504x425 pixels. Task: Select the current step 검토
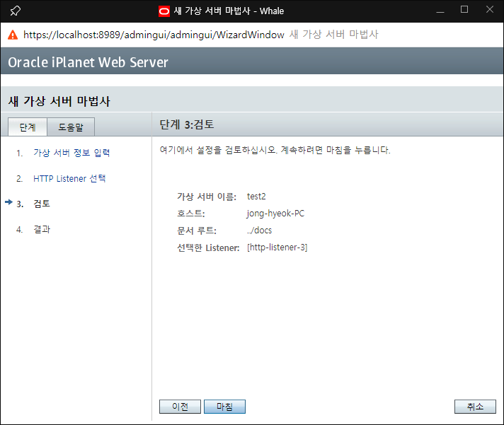tap(42, 204)
